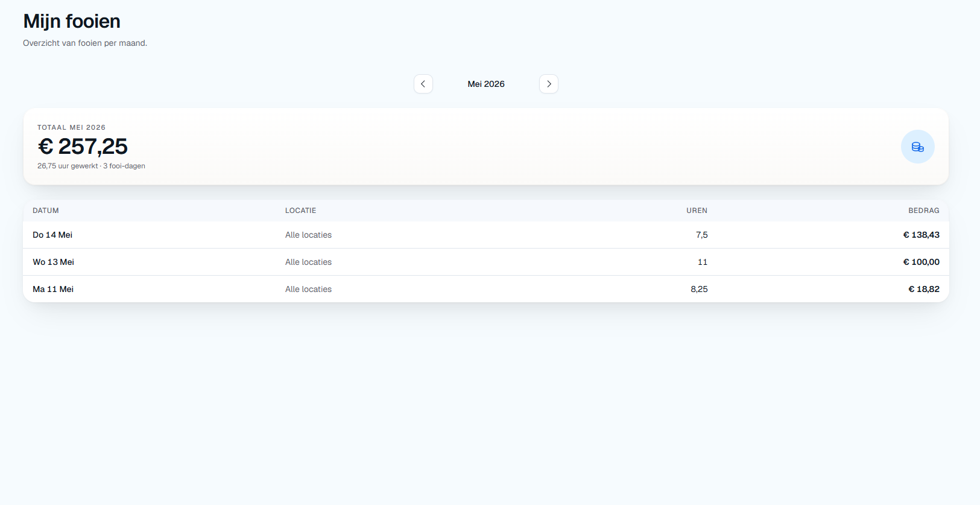Click 'Alle locaties' in the Ma 11 Mei row

pos(308,289)
